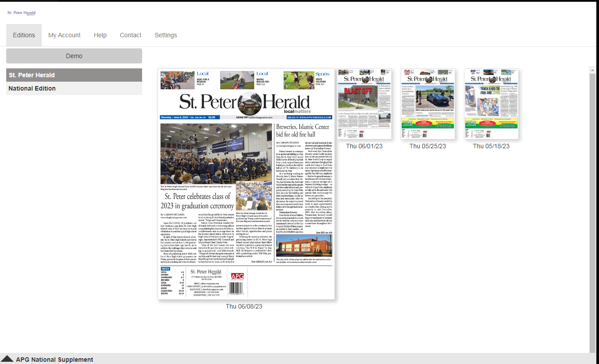Open the Thu 06/01/23 edition thumbnail

(364, 103)
